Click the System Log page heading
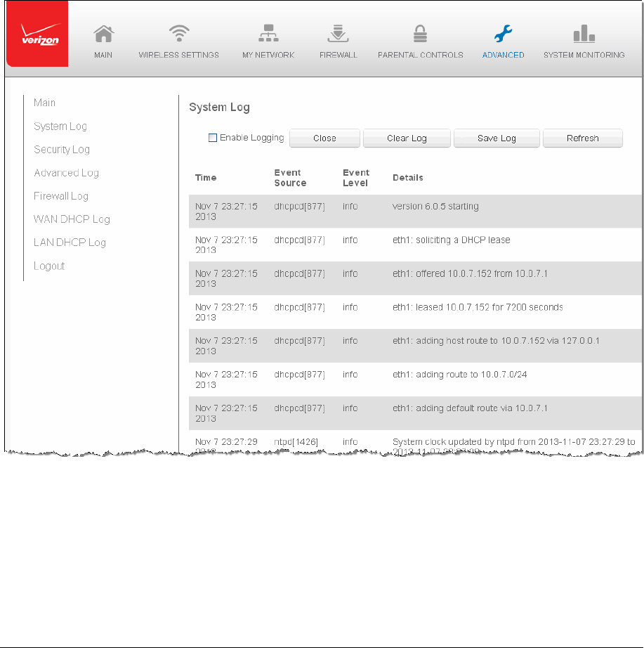Screen dimensions: 644x648 [x=219, y=108]
